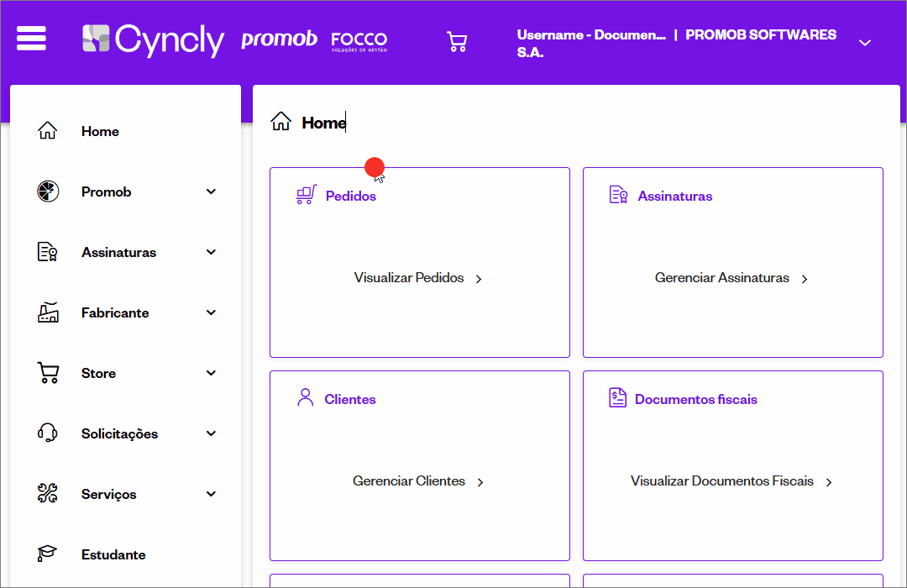Image resolution: width=907 pixels, height=588 pixels.
Task: Click the Estudante graduation cap icon
Action: tap(48, 554)
